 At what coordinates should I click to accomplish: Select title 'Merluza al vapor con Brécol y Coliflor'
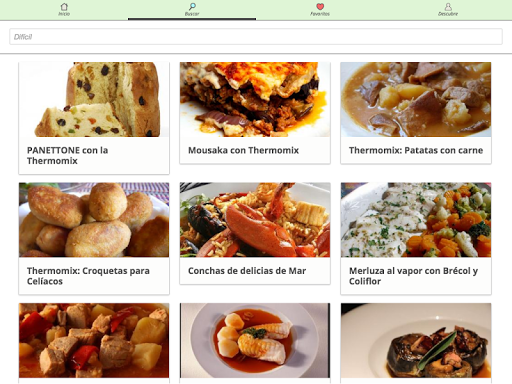[x=414, y=276]
